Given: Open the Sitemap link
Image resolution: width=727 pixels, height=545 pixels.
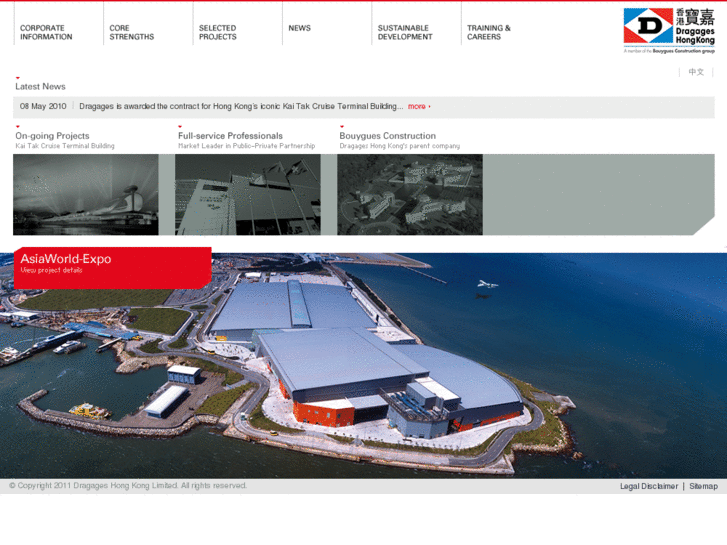Looking at the screenshot, I should pyautogui.click(x=703, y=486).
